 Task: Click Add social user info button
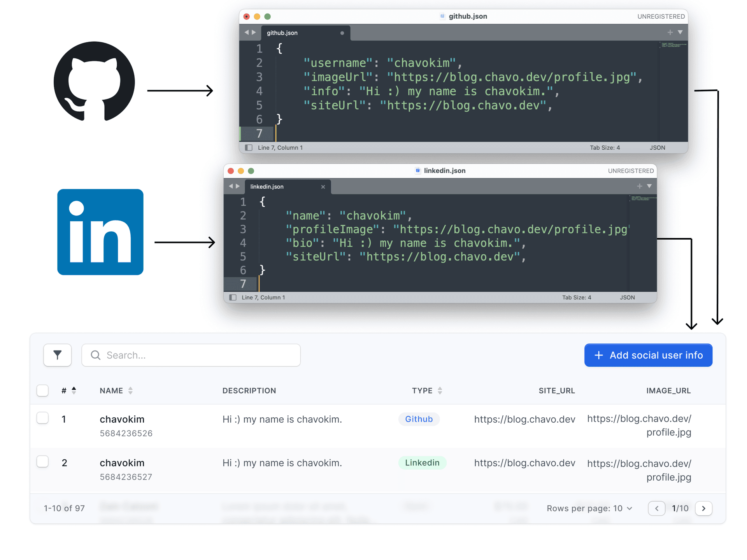648,355
